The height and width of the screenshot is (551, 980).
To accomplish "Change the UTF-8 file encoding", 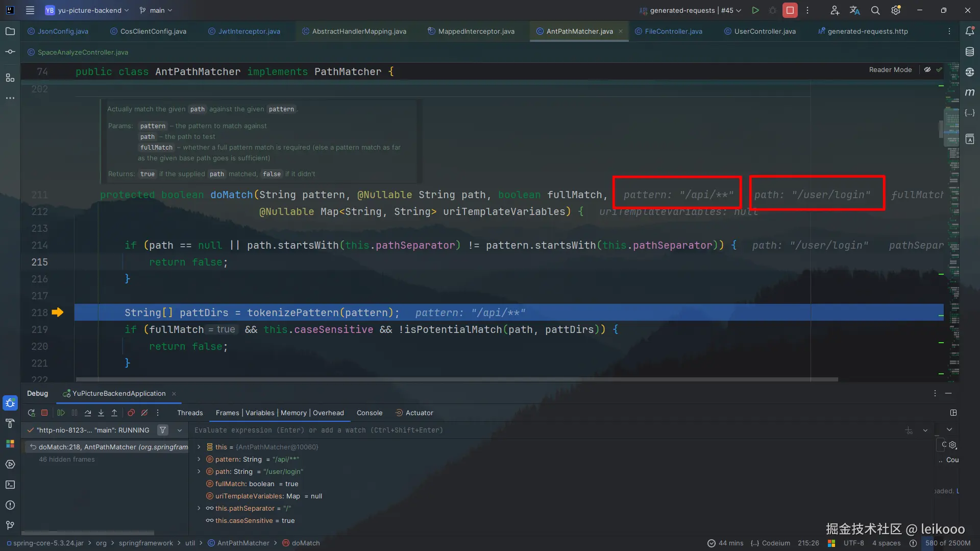I will (854, 543).
